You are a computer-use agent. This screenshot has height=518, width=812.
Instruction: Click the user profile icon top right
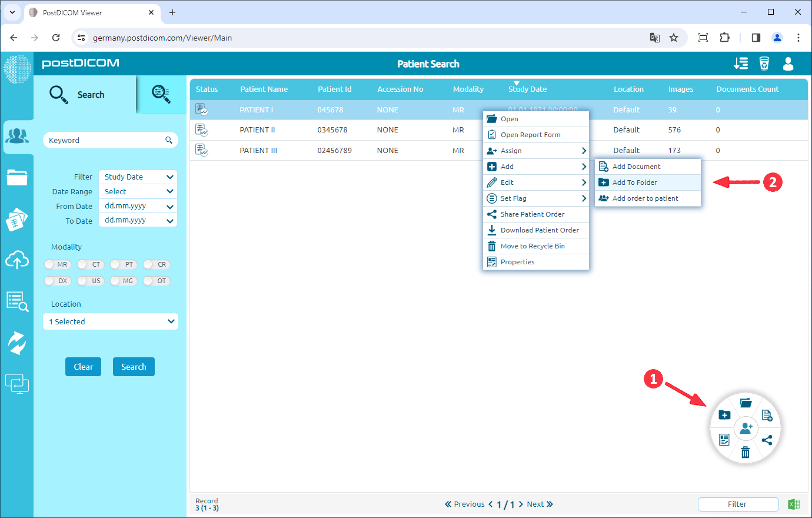click(x=788, y=64)
